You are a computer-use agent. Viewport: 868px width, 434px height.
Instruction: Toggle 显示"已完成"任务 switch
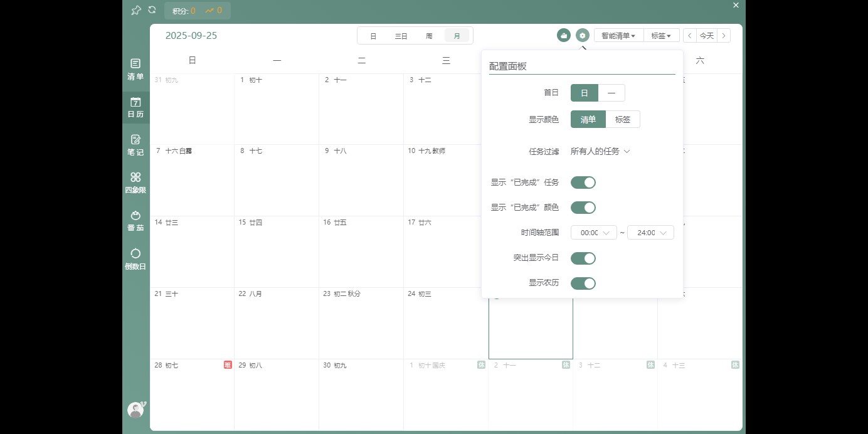click(583, 183)
